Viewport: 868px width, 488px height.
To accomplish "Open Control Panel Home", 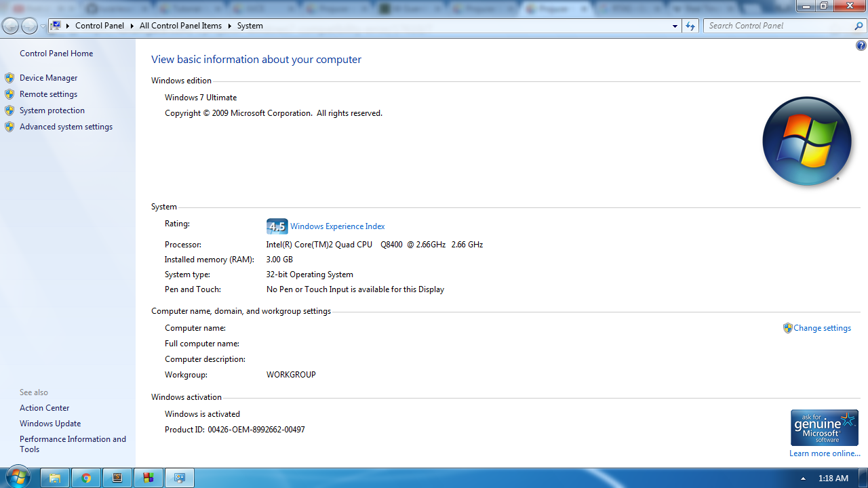I will point(56,54).
